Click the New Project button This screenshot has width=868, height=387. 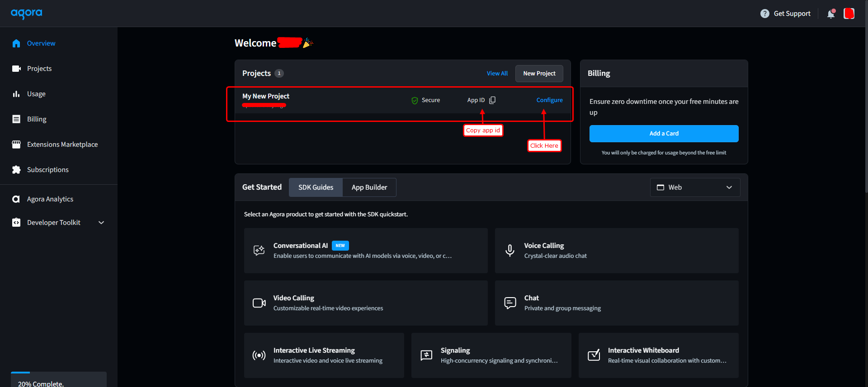pos(539,74)
